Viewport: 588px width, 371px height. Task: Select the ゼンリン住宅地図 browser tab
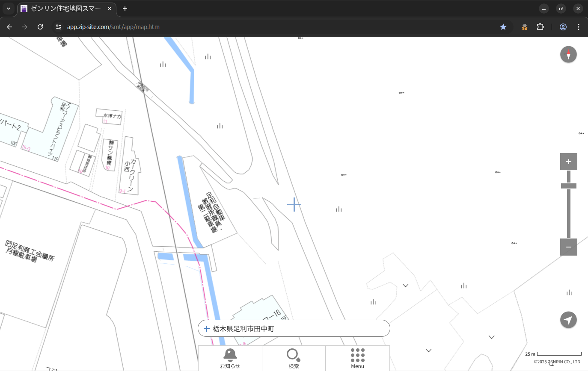point(64,9)
